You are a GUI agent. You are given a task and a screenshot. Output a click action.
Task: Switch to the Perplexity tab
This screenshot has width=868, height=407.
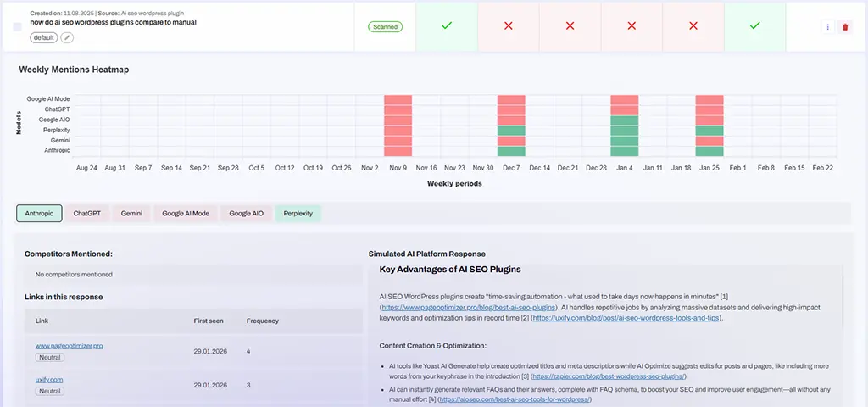(x=298, y=214)
